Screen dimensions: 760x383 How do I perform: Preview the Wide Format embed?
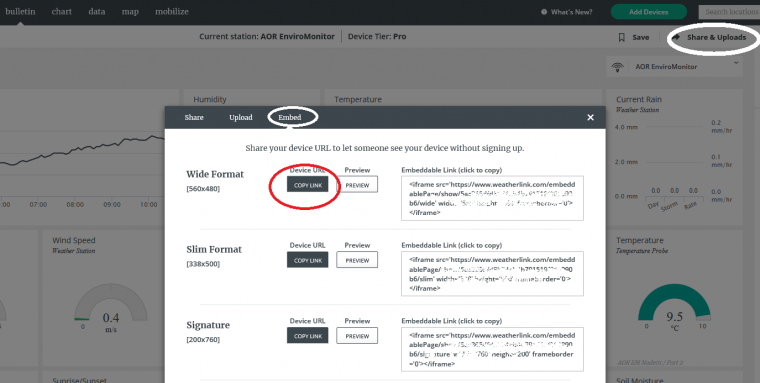click(357, 184)
